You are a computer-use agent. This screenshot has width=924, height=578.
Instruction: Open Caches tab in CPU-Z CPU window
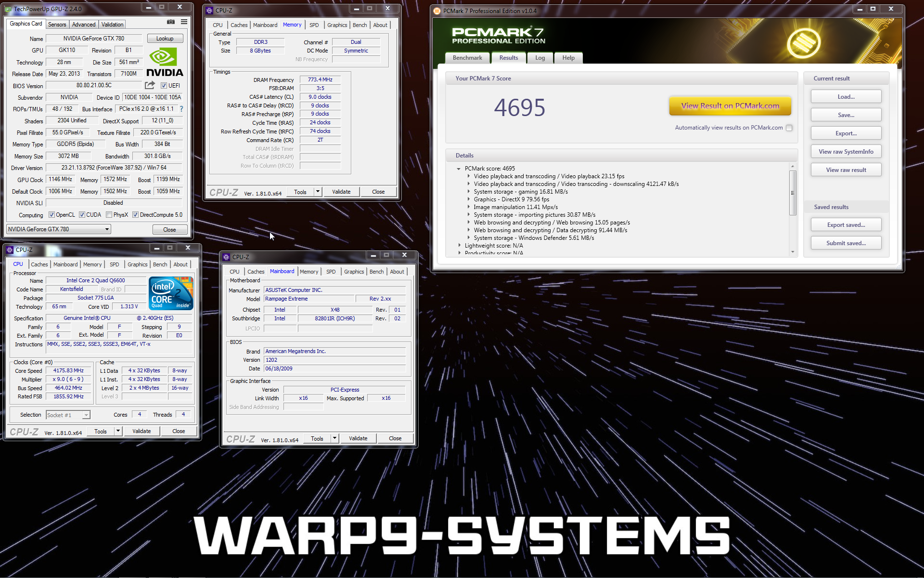pos(39,264)
